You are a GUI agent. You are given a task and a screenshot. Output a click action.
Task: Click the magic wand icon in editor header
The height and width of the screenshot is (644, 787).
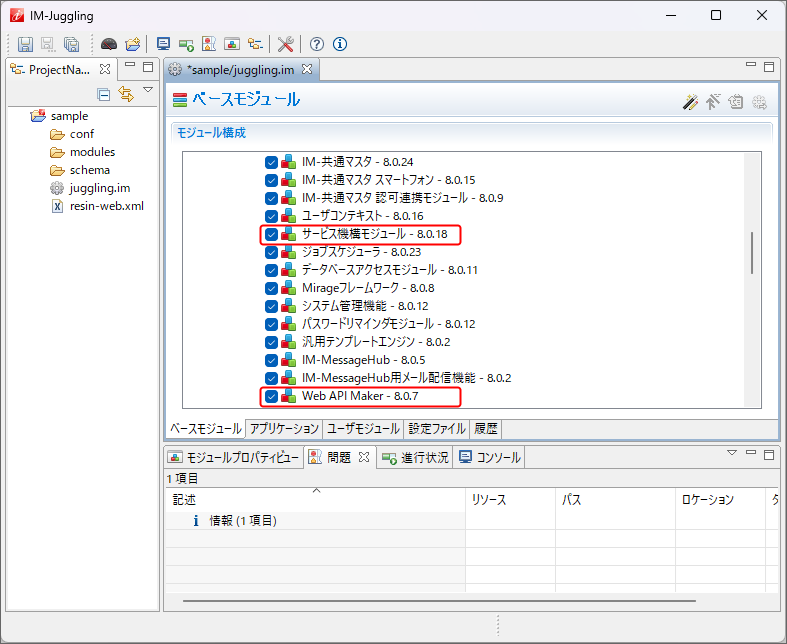[690, 102]
